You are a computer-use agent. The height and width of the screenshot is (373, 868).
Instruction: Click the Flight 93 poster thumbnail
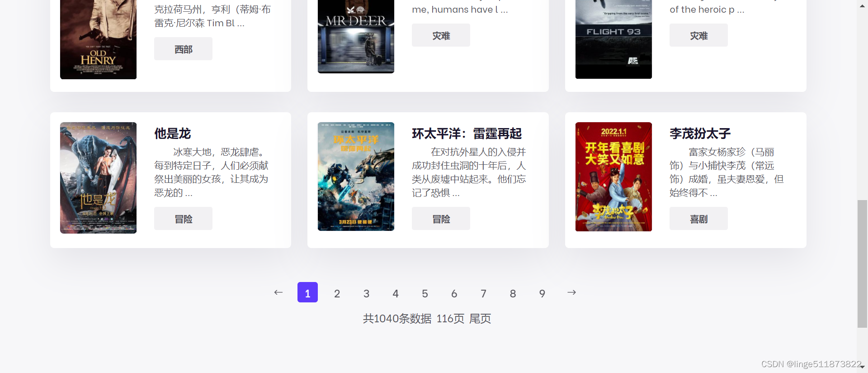point(613,39)
